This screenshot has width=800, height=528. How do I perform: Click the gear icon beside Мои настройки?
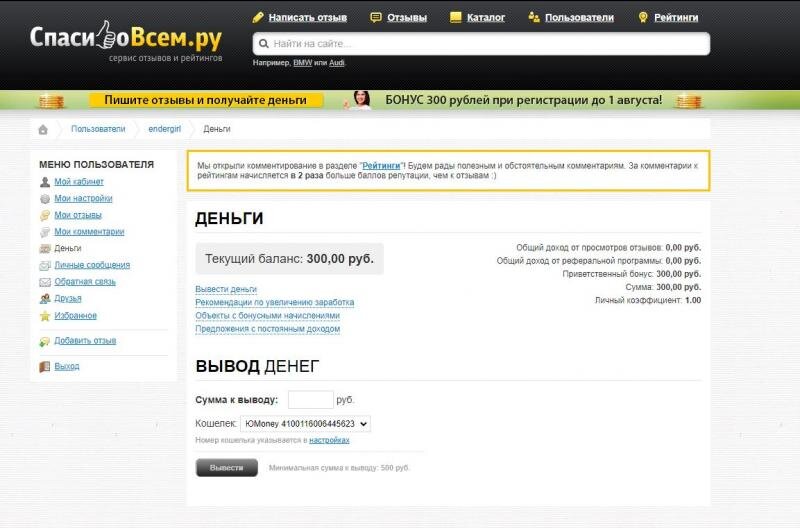(x=45, y=199)
